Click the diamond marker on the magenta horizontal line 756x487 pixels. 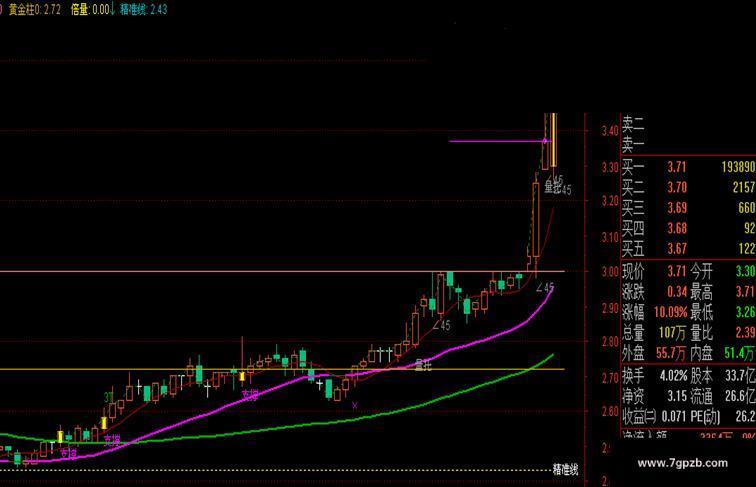545,141
